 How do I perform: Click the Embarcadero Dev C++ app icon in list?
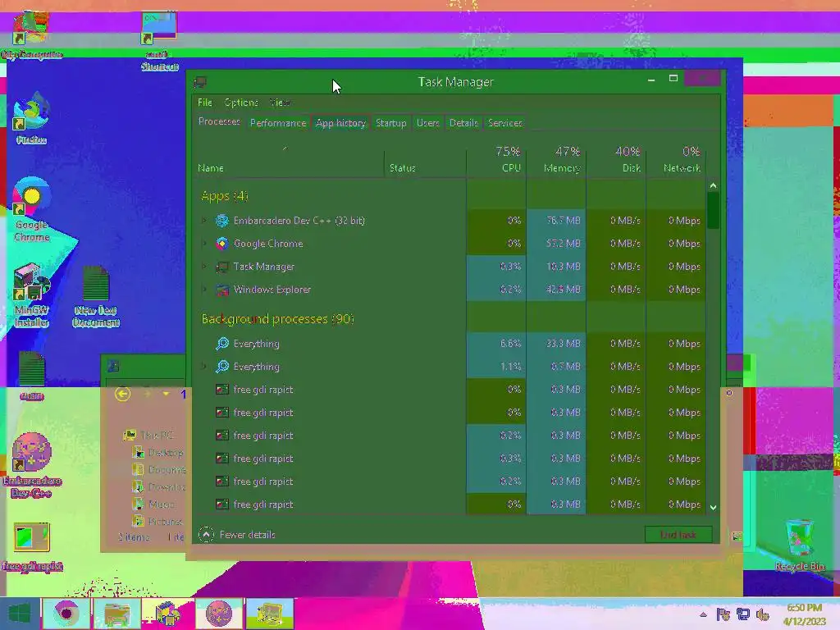click(221, 220)
